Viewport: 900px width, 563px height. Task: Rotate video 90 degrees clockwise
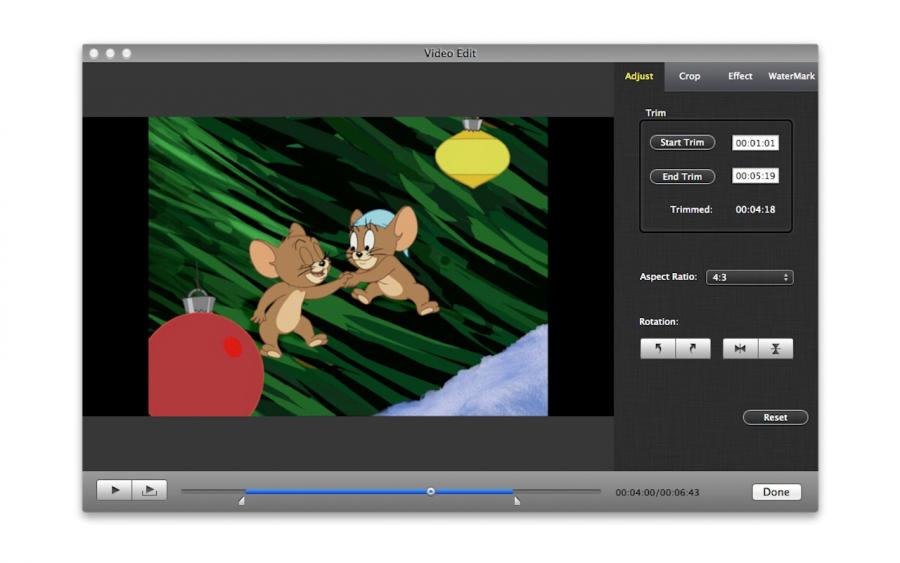coord(693,348)
